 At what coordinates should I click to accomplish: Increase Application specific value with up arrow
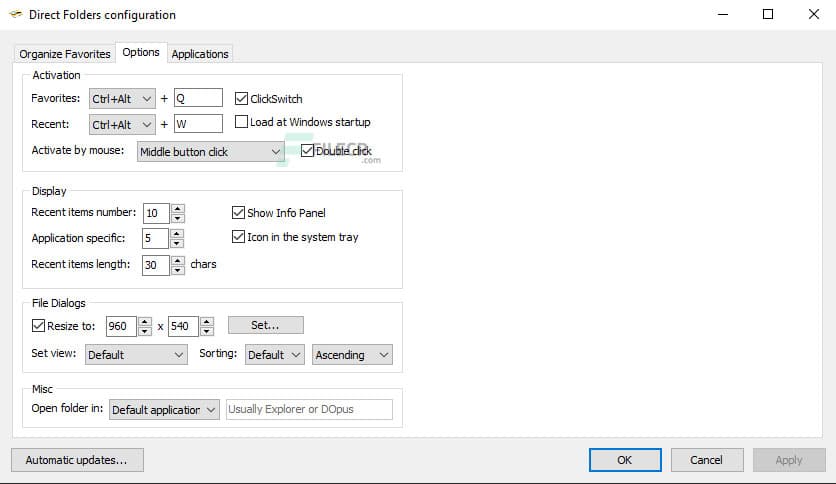click(176, 233)
